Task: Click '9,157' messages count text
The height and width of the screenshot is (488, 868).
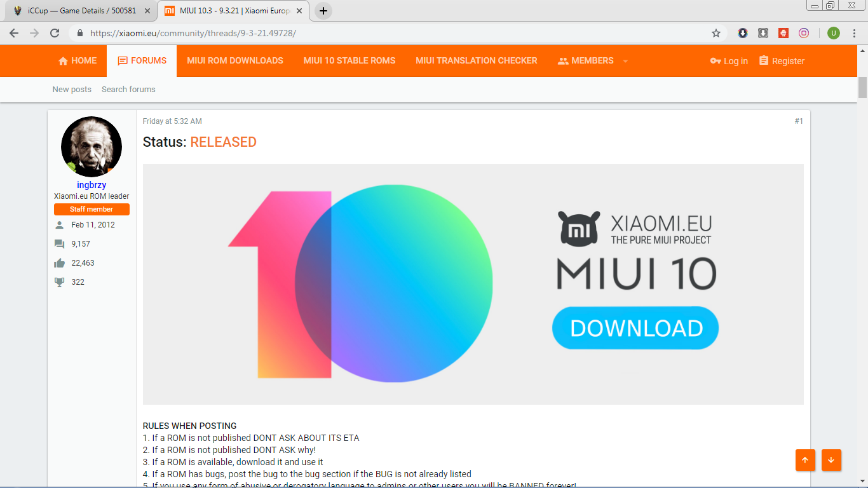Action: tap(81, 244)
